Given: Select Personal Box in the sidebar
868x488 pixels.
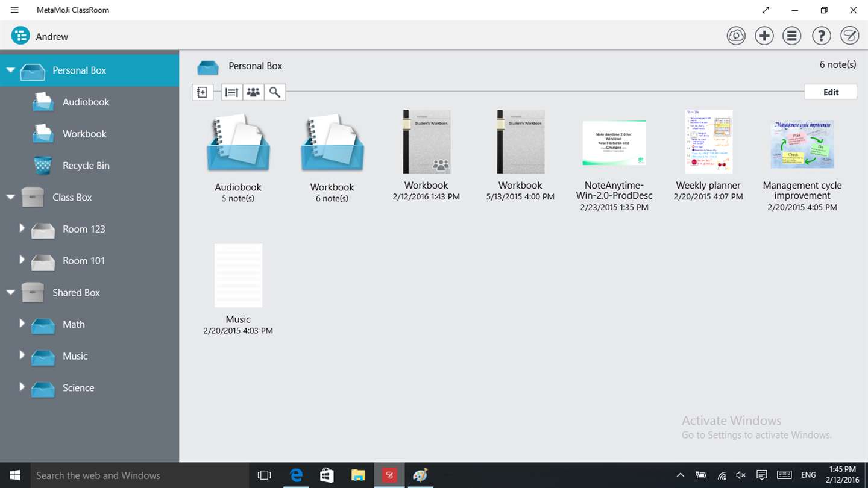Looking at the screenshot, I should (x=90, y=70).
